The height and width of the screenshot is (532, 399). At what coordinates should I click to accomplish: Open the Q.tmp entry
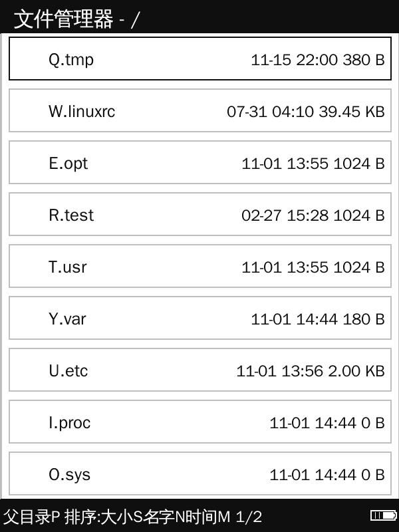click(x=199, y=59)
